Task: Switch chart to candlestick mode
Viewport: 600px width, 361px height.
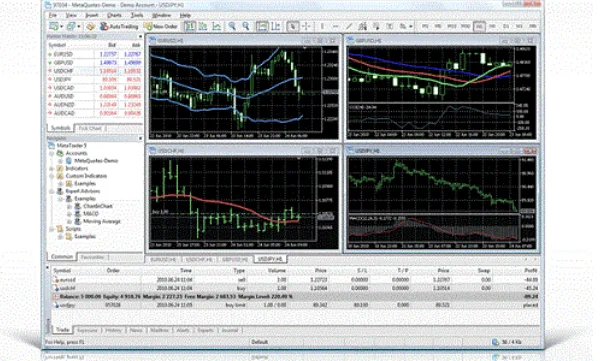Action: (203, 26)
